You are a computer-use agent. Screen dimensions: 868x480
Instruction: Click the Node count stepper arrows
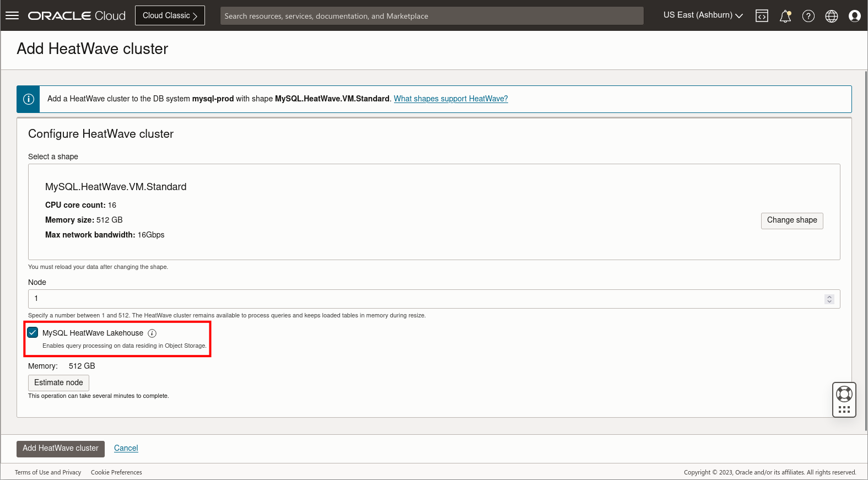(x=829, y=299)
